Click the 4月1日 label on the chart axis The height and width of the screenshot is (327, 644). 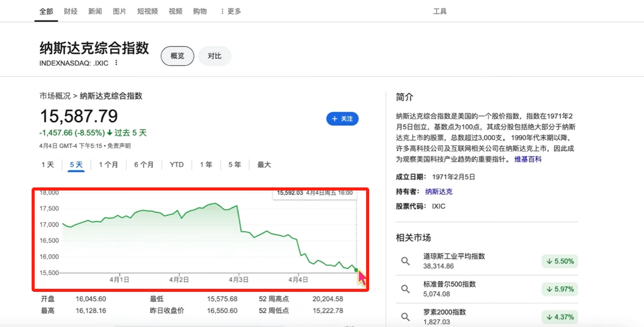(x=119, y=280)
